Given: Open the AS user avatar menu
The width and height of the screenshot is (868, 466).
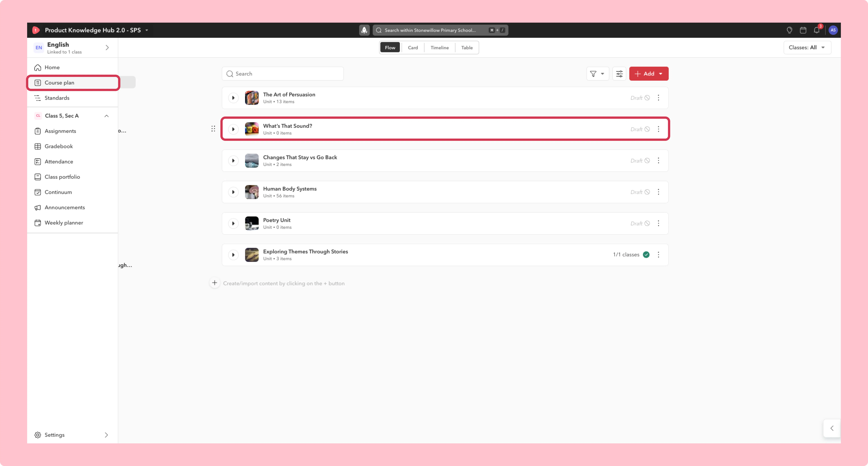Looking at the screenshot, I should coord(833,30).
